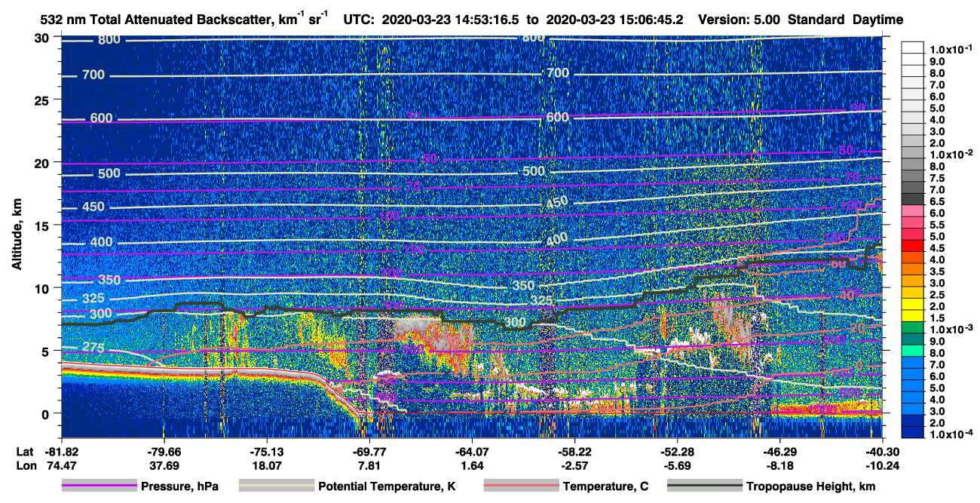Click the latitude value -64.07
The height and width of the screenshot is (503, 980).
tap(471, 451)
